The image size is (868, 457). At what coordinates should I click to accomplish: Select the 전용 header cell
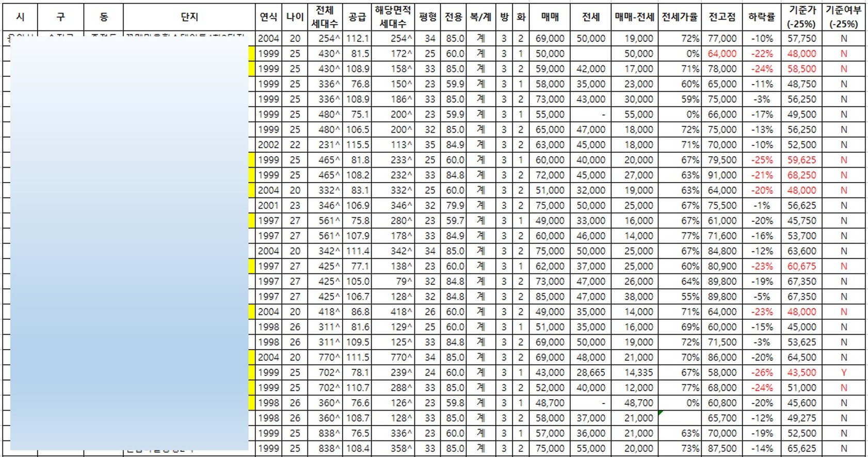454,17
